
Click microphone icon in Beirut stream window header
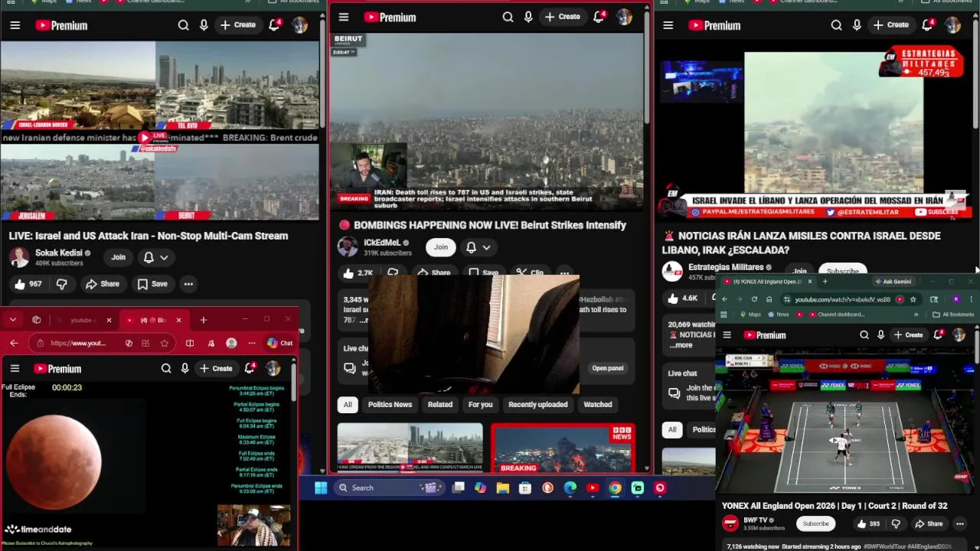point(528,17)
